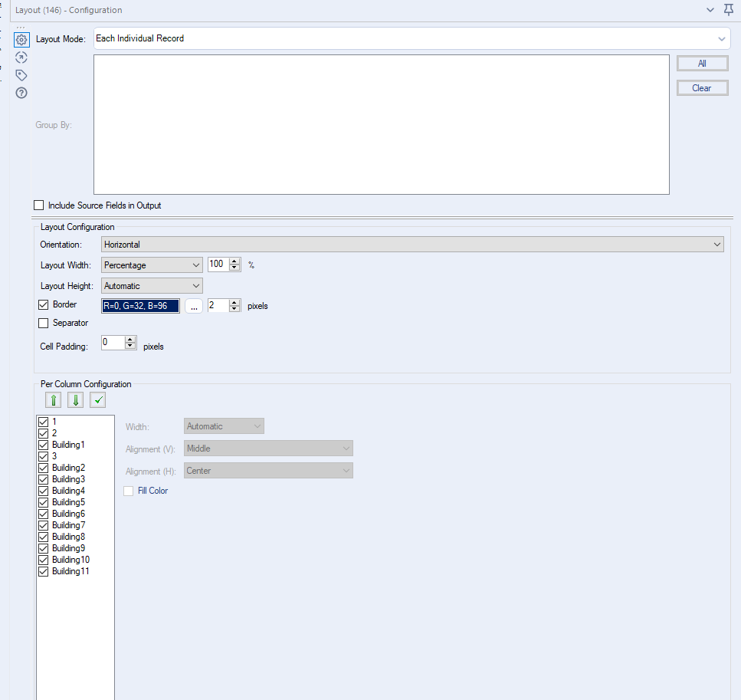The image size is (741, 700).
Task: Uncheck the Building11 column
Action: pyautogui.click(x=43, y=570)
